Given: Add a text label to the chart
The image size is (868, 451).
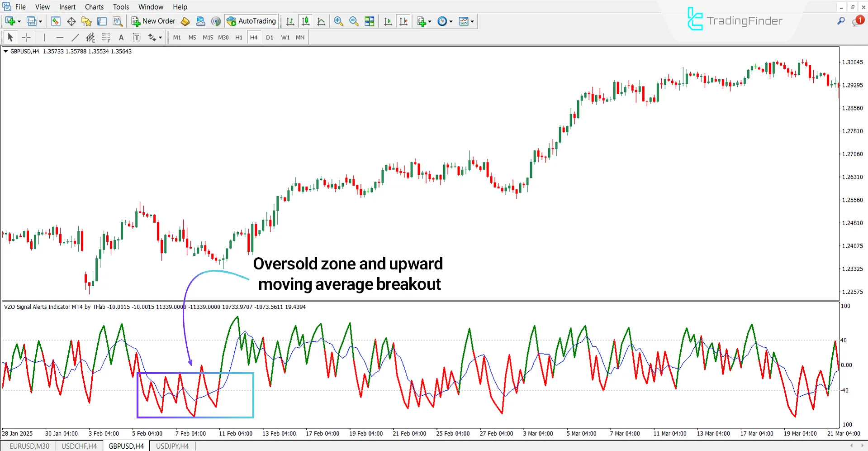Looking at the screenshot, I should [x=136, y=37].
